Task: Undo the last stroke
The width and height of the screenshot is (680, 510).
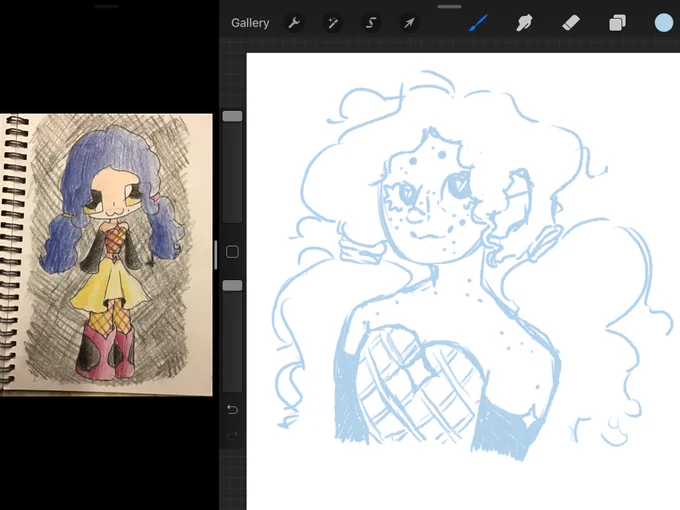Action: [x=232, y=409]
